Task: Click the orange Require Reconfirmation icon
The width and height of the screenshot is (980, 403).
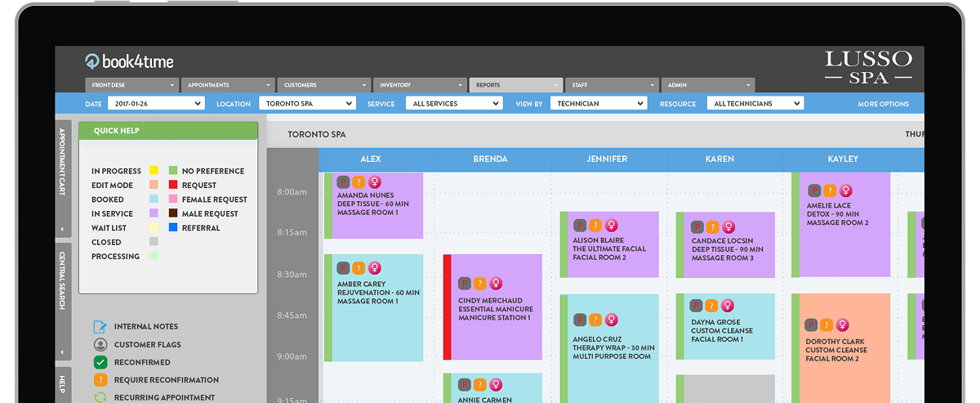Action: 100,380
